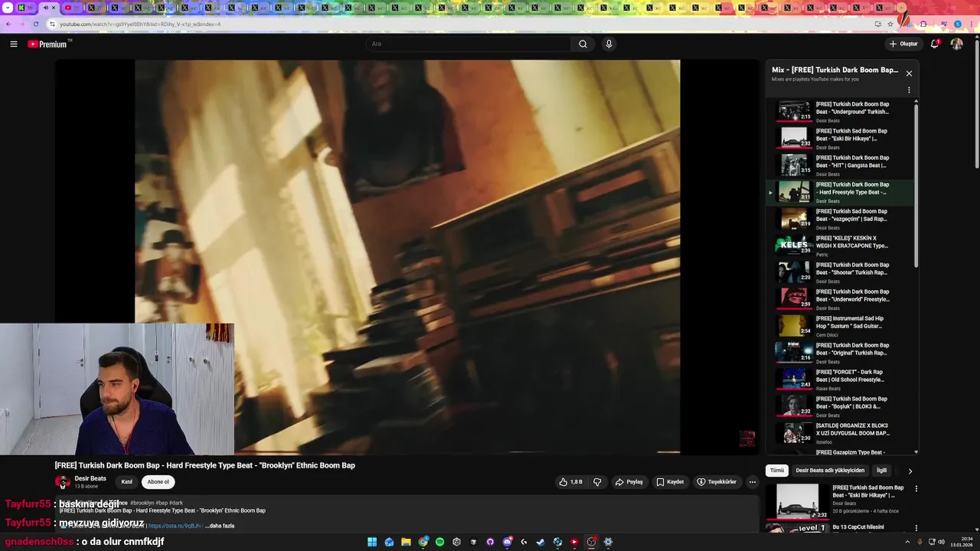Dislike the video
The image size is (980, 551).
click(598, 482)
